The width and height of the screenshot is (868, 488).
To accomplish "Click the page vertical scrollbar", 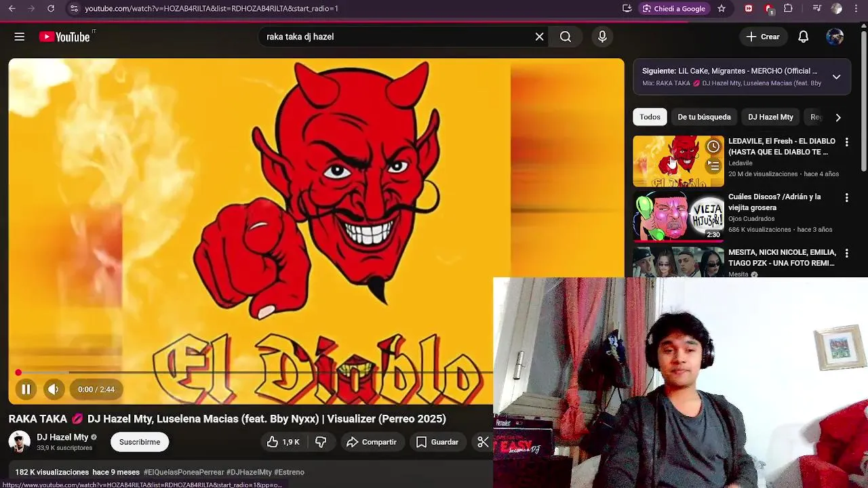I will [x=864, y=102].
